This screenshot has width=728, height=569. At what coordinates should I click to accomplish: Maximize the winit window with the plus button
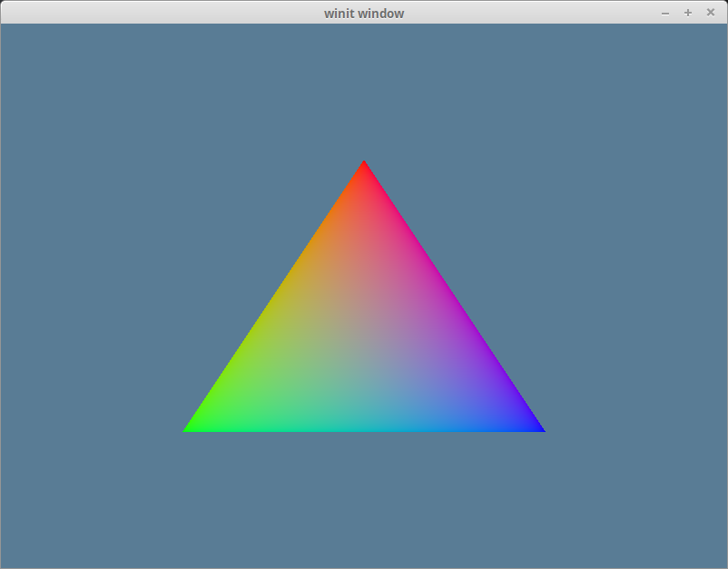click(686, 13)
